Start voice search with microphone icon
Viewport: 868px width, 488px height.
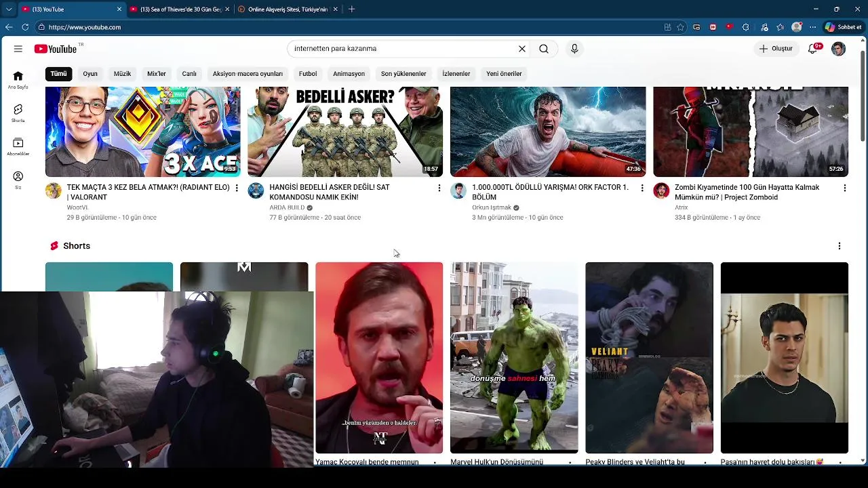coord(574,49)
